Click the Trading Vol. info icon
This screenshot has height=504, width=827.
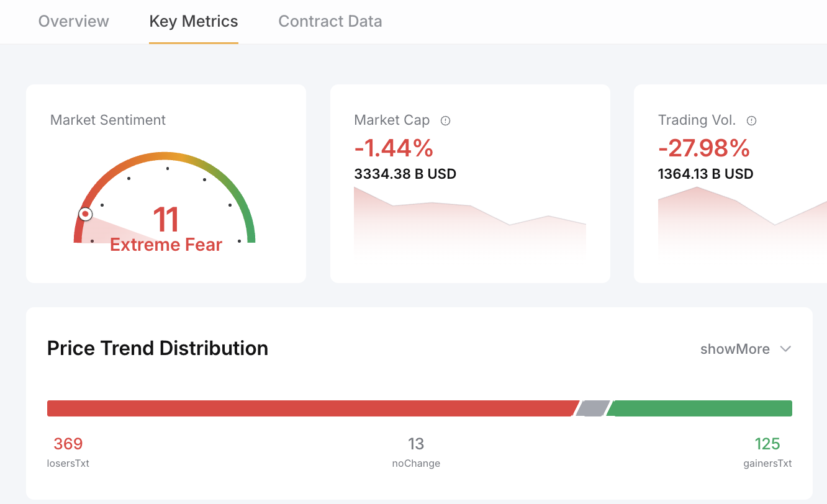pos(751,120)
